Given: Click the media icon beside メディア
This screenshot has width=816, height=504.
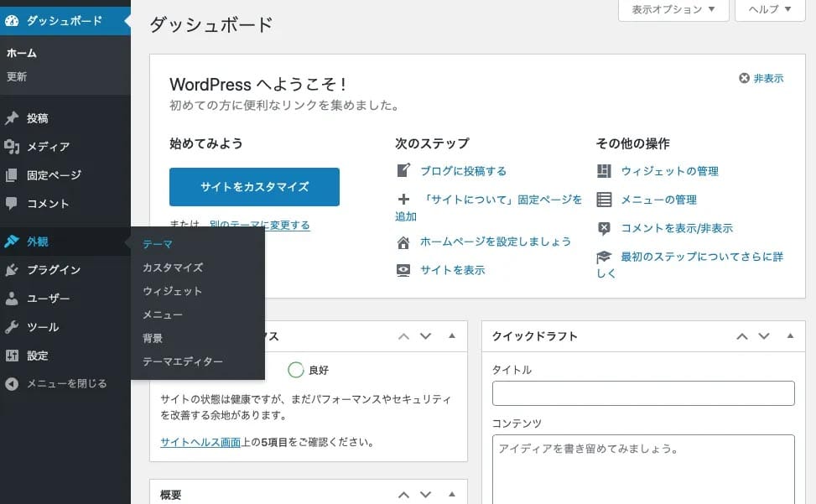Looking at the screenshot, I should [12, 147].
